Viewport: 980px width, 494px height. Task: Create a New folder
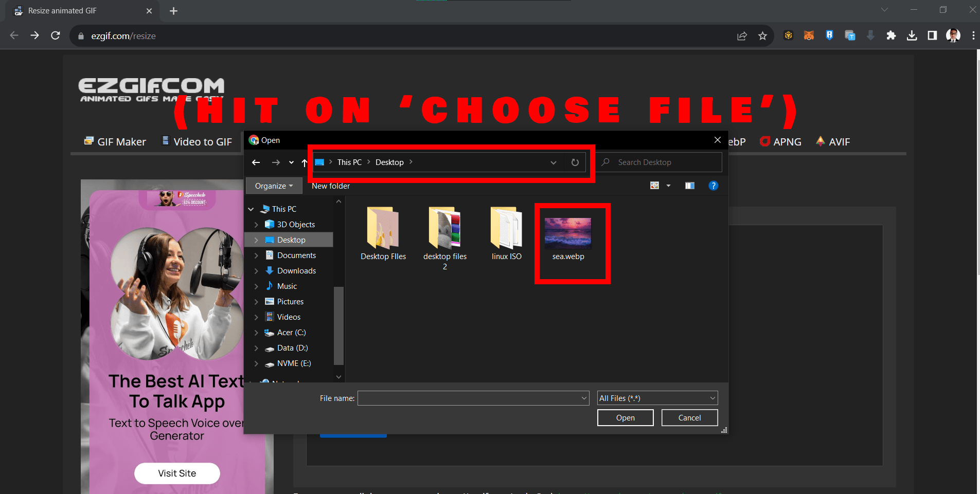330,186
